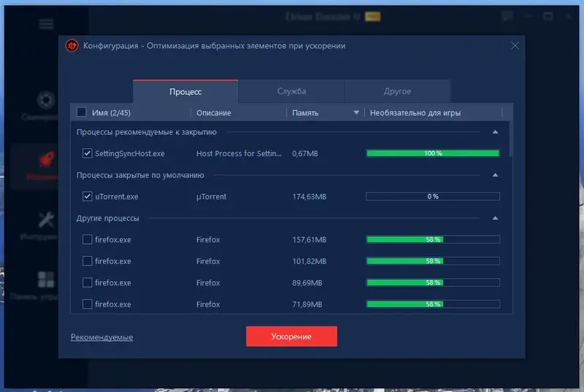Uncheck SettingSyncHost.exe checkbox
This screenshot has height=392, width=584.
[x=87, y=153]
